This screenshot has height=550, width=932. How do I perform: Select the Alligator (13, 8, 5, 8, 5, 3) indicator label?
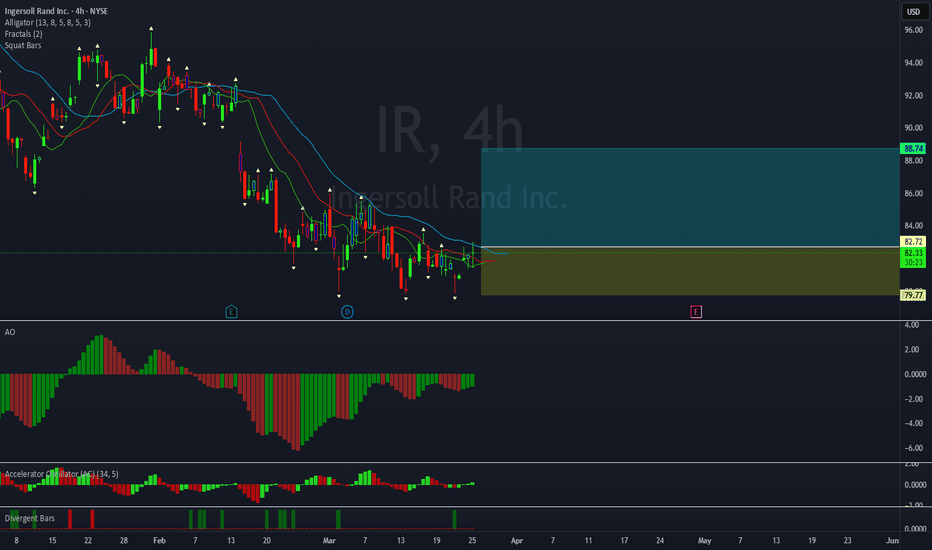(48, 23)
